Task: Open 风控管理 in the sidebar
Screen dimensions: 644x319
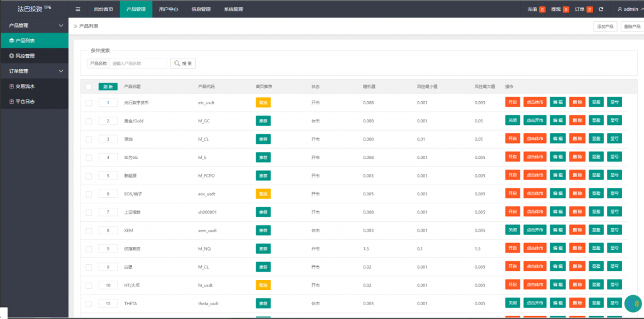Action: coord(34,56)
